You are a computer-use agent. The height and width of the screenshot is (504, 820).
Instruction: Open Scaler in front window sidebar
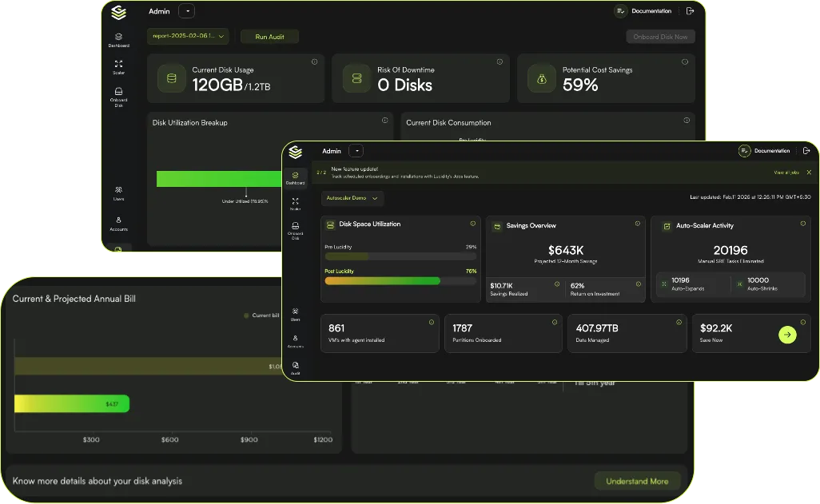(x=296, y=204)
